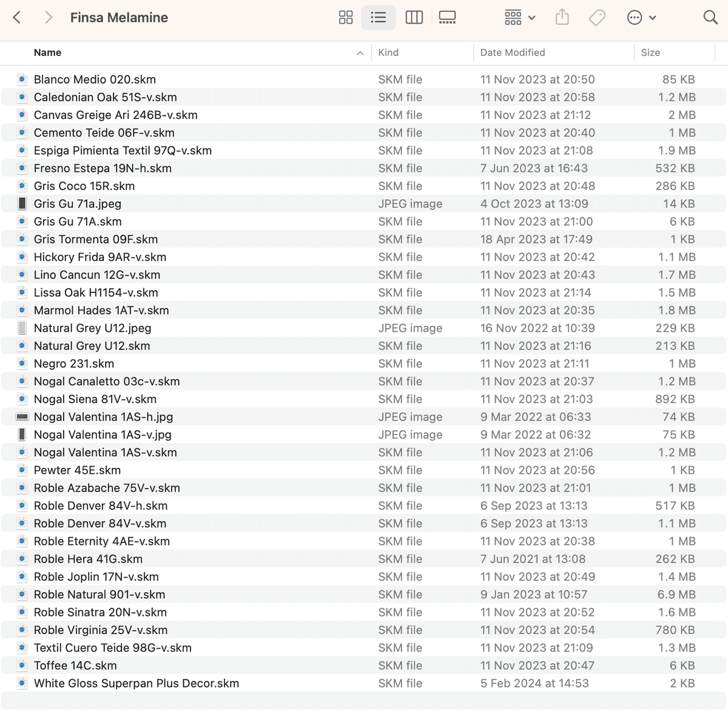Select the Nogal Valentina 1AS-h.jpg thumbnail icon
Image resolution: width=728 pixels, height=713 pixels.
pyautogui.click(x=22, y=417)
